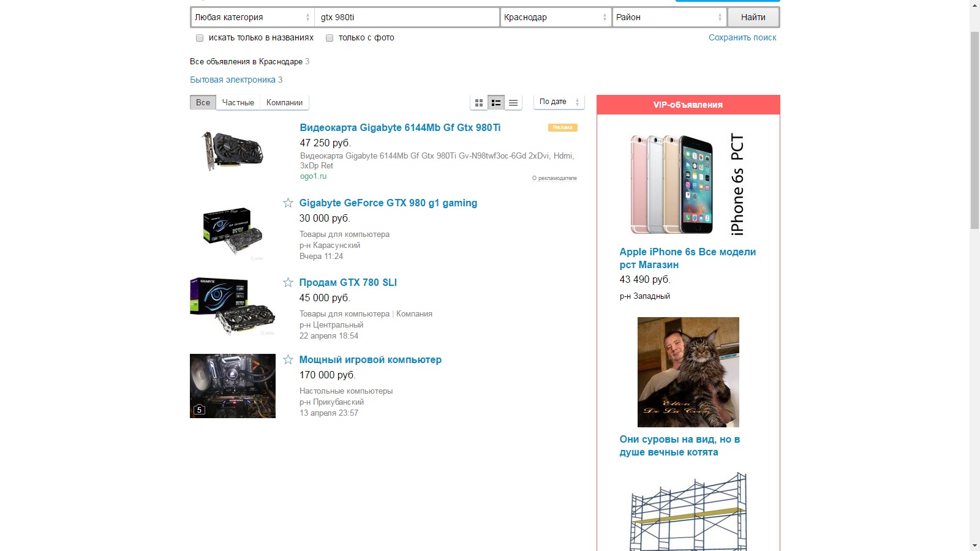This screenshot has height=551, width=980.
Task: Switch to grid view icon
Action: coord(479,103)
